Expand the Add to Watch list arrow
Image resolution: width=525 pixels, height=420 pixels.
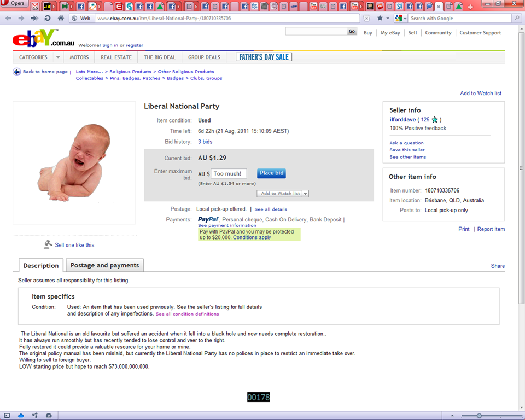tap(305, 194)
